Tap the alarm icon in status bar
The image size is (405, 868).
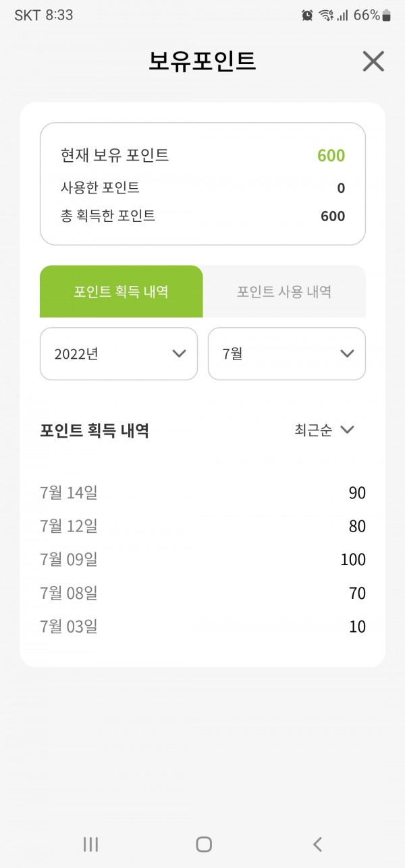(x=307, y=15)
